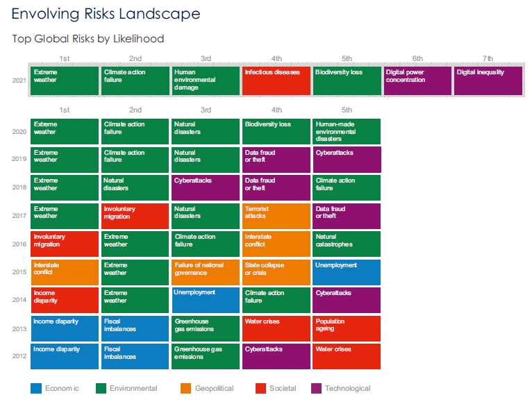
Task: Select the purple Technological legend swatch
Action: (317, 389)
